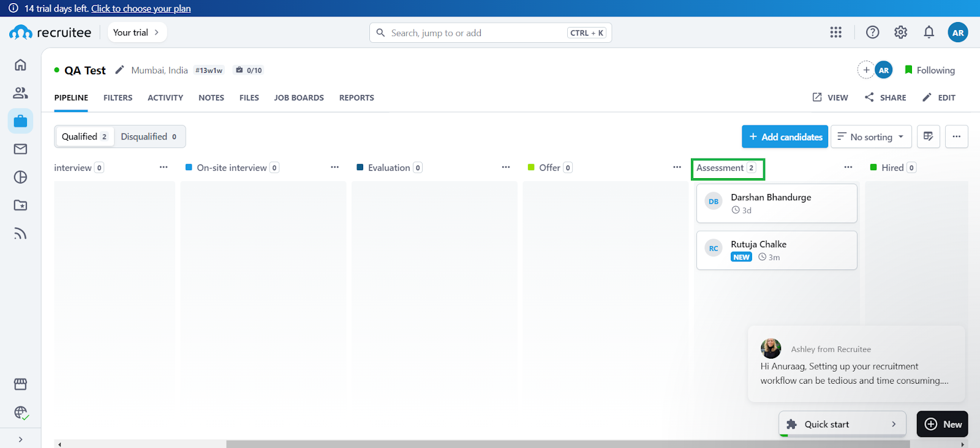This screenshot has height=448, width=980.
Task: Open the Candidates icon in sidebar
Action: (x=20, y=93)
